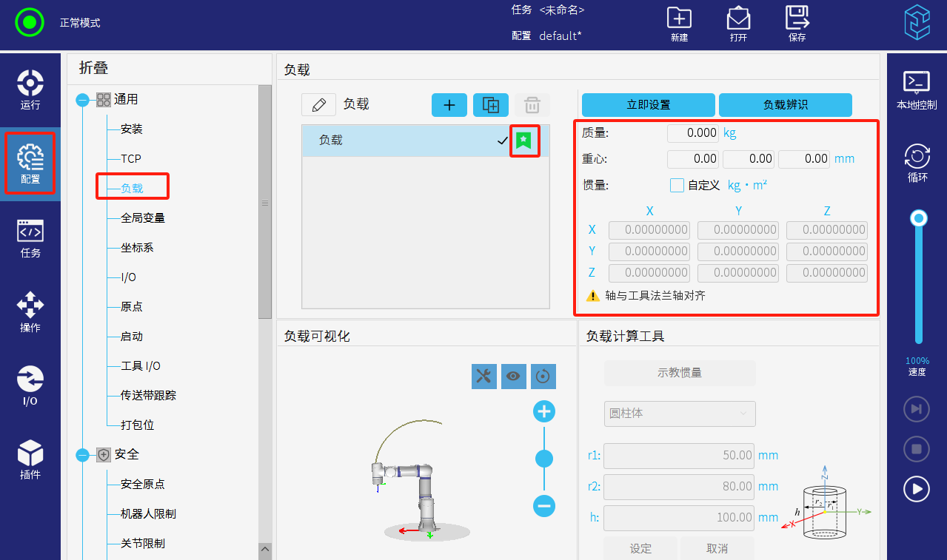
Task: Toggle the eye visibility in 负载可视化
Action: pos(513,376)
